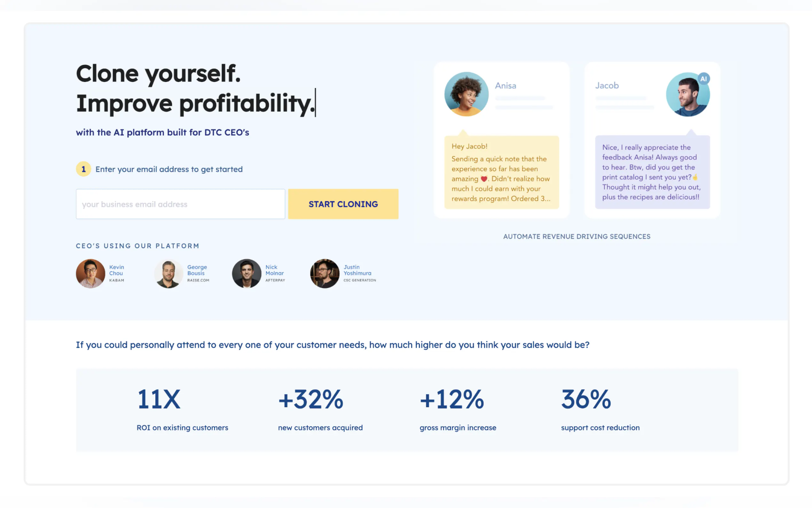Click the Nick Molnar name link

tap(274, 270)
